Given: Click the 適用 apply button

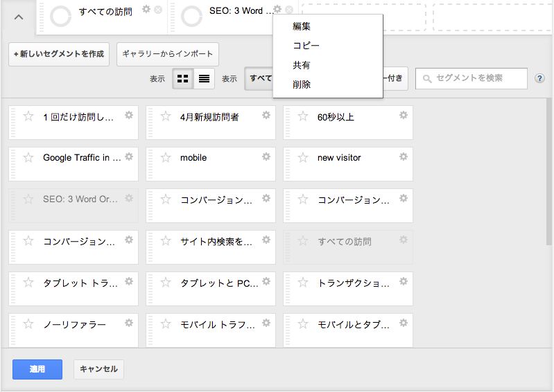Looking at the screenshot, I should [37, 369].
